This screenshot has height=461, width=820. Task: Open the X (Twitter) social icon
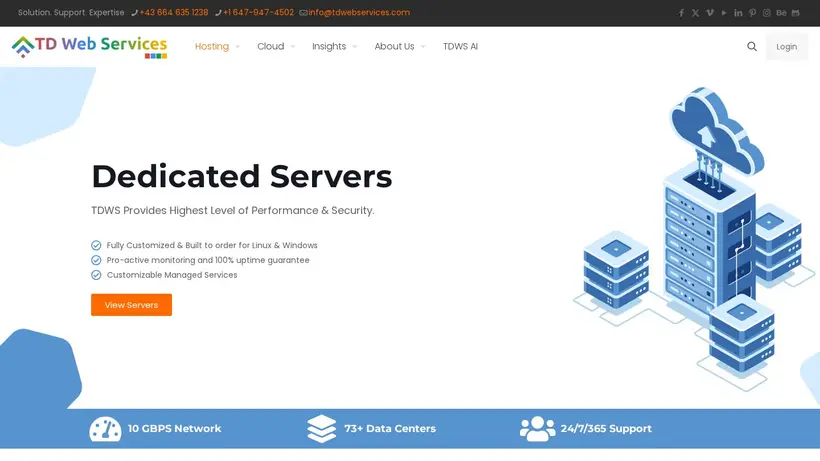(x=695, y=13)
